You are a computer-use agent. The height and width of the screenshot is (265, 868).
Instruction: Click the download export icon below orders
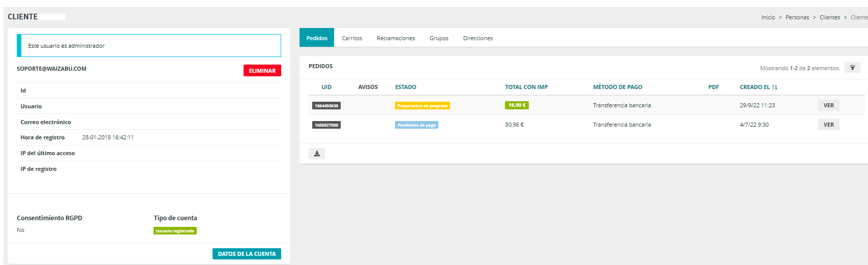(x=317, y=154)
